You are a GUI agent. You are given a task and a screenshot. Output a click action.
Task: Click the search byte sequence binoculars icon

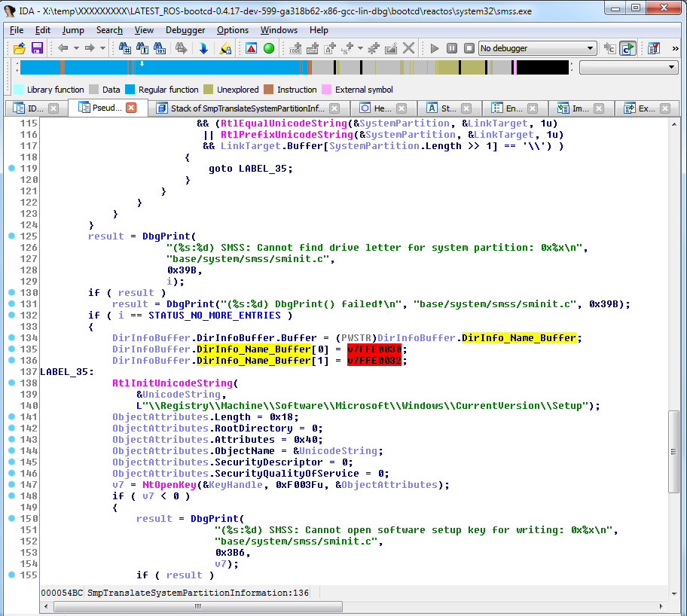pos(160,48)
